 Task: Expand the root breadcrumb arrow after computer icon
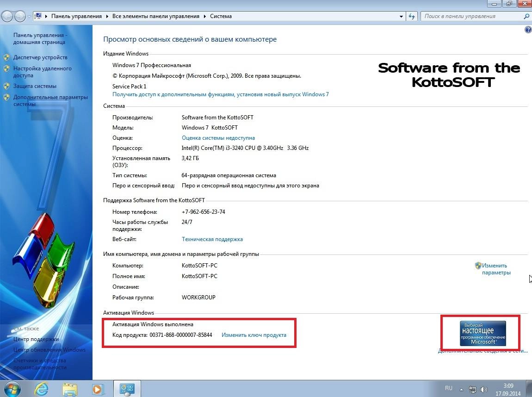(x=46, y=16)
